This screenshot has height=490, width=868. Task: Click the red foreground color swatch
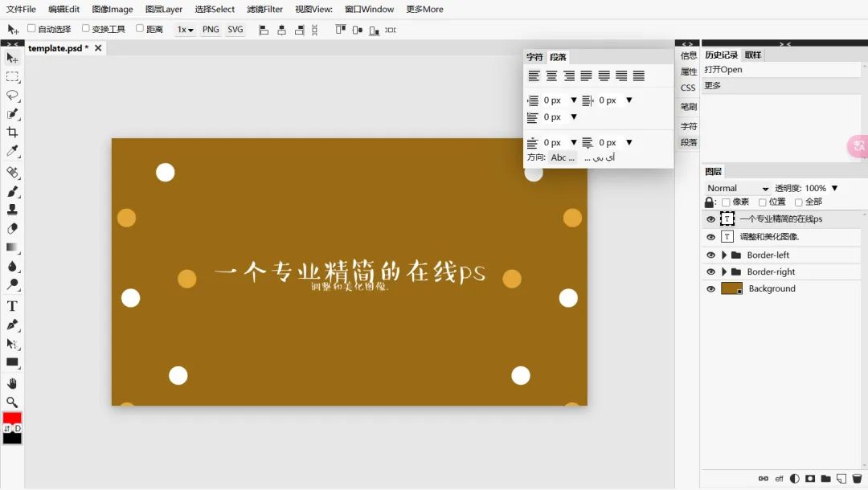[12, 419]
